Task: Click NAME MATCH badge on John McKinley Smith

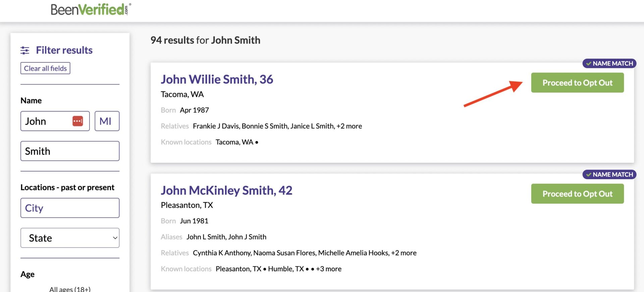Action: point(609,174)
